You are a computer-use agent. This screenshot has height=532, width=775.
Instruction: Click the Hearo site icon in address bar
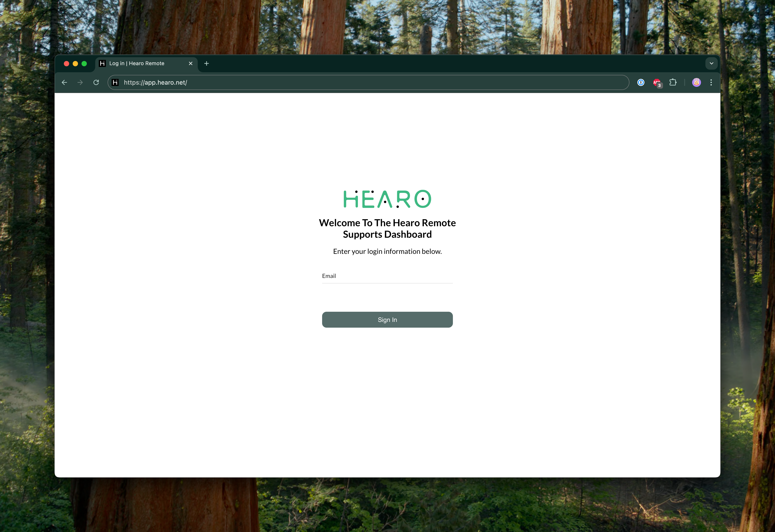(115, 82)
